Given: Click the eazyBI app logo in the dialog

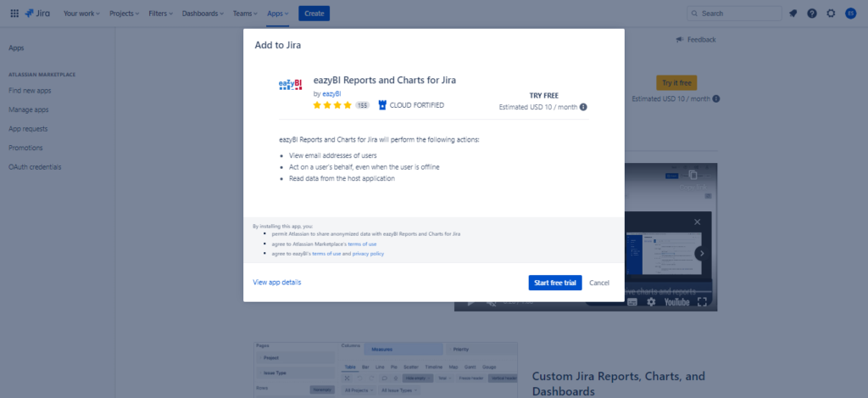Looking at the screenshot, I should (x=290, y=84).
